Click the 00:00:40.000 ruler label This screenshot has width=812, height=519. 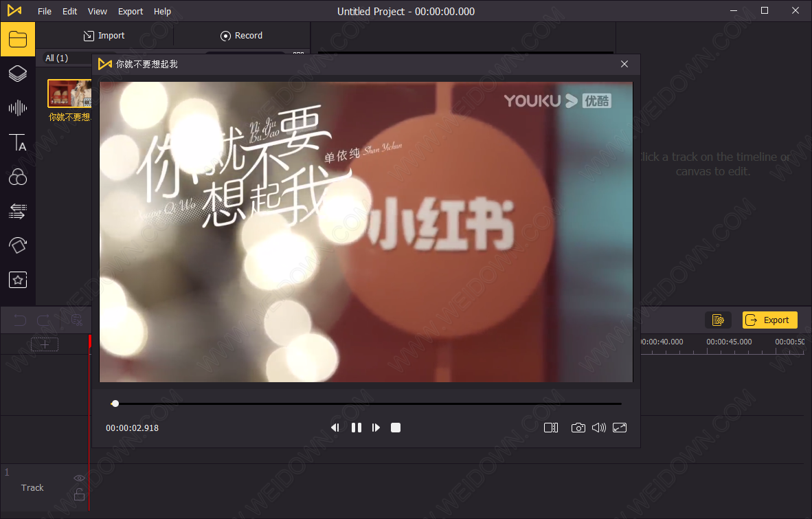click(x=662, y=342)
